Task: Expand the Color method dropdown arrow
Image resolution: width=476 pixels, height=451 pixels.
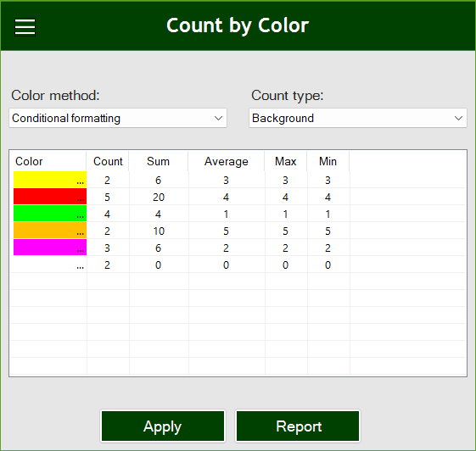Action: (x=218, y=118)
